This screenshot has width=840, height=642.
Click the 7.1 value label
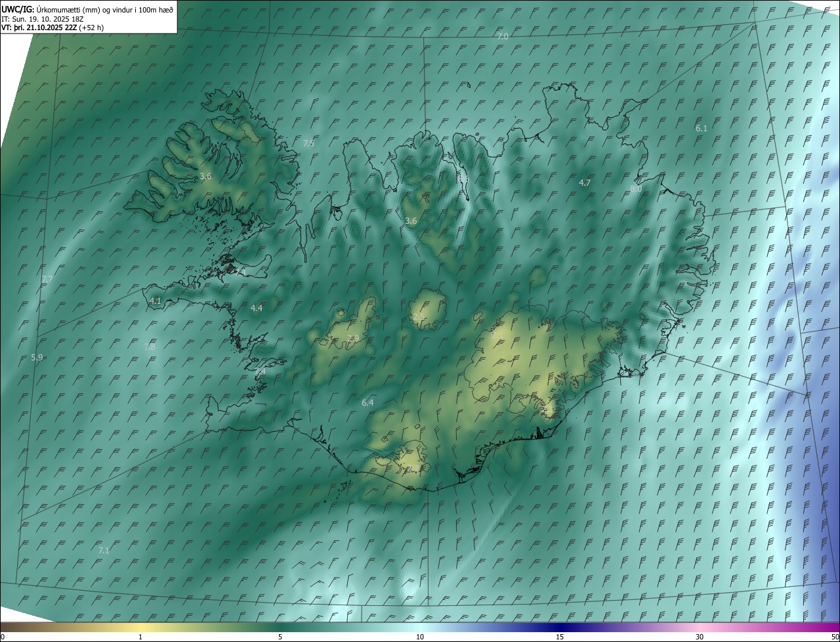coord(104,551)
